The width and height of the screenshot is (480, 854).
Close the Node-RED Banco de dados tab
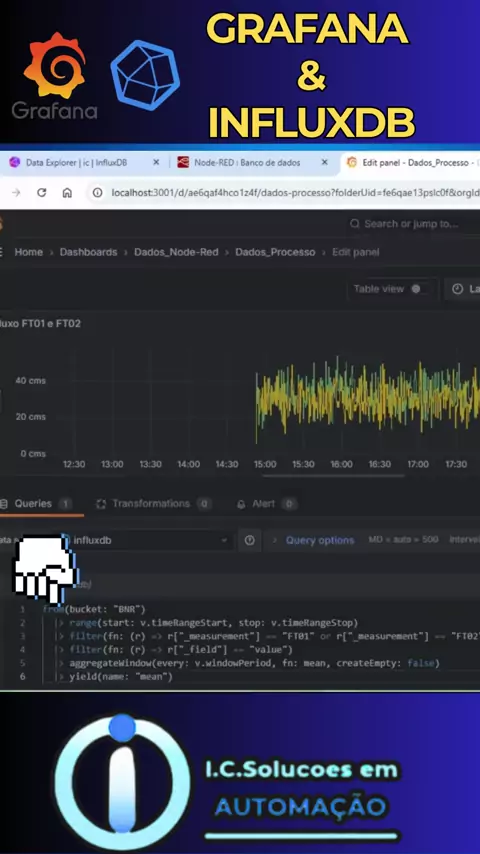[325, 162]
